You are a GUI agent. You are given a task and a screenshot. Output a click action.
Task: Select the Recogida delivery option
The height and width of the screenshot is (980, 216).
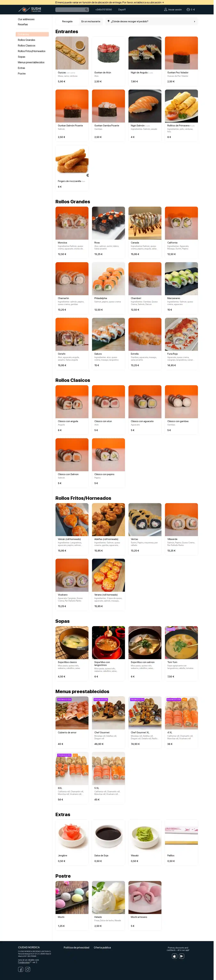point(67,21)
